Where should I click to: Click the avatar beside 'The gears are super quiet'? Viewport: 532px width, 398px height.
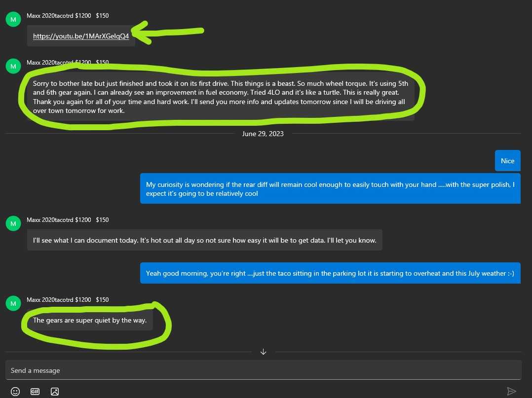point(13,303)
